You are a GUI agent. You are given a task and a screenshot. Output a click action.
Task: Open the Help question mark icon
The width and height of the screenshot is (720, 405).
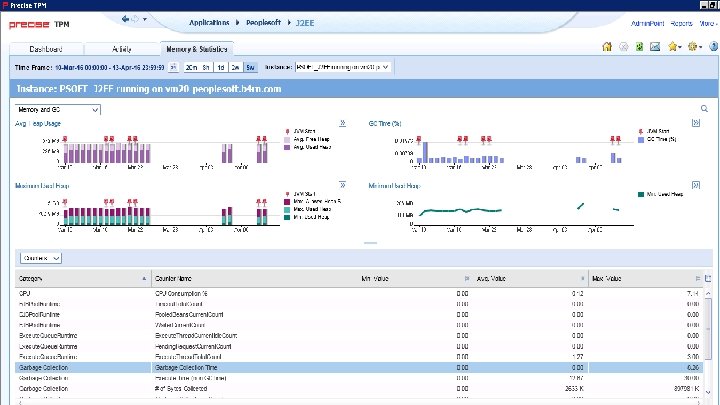click(x=714, y=46)
